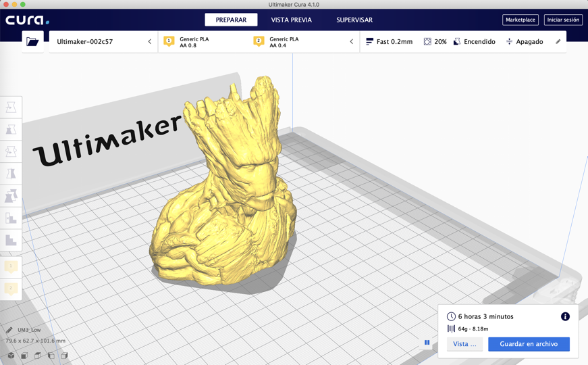Open the Marketplace
Image resolution: width=588 pixels, height=365 pixels.
[x=520, y=20]
